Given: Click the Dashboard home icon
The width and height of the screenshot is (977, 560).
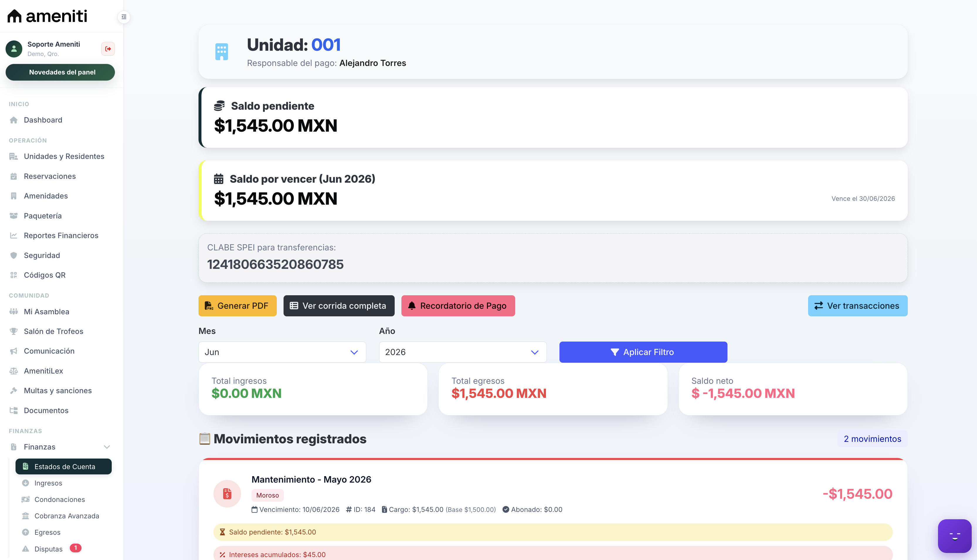Looking at the screenshot, I should tap(14, 120).
